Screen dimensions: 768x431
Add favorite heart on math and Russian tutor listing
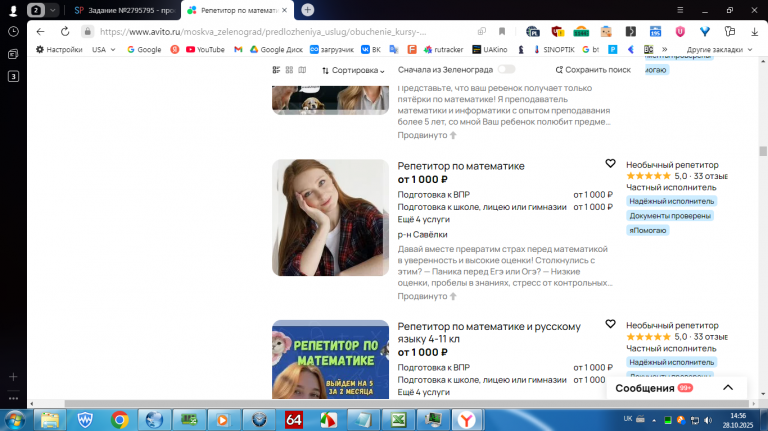[610, 324]
